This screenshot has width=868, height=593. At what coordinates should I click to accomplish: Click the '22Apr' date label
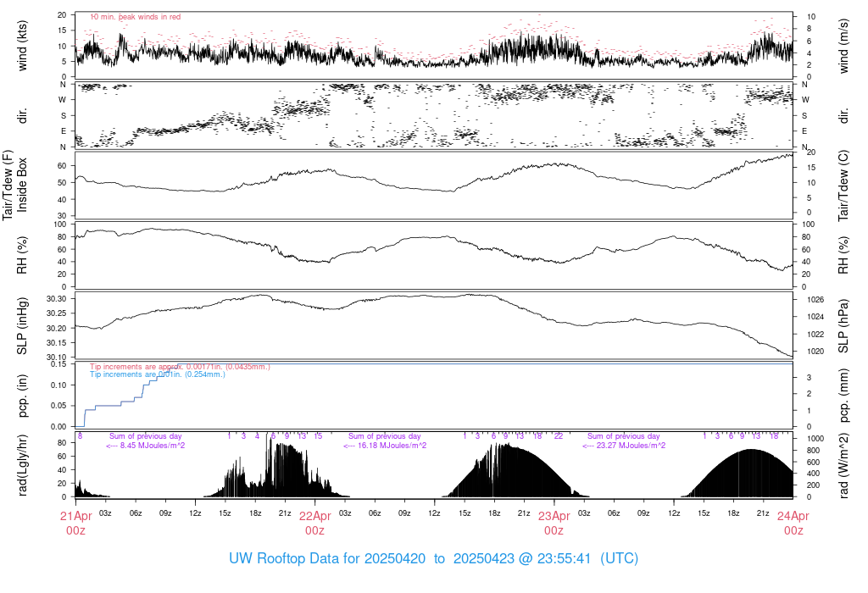(x=315, y=516)
